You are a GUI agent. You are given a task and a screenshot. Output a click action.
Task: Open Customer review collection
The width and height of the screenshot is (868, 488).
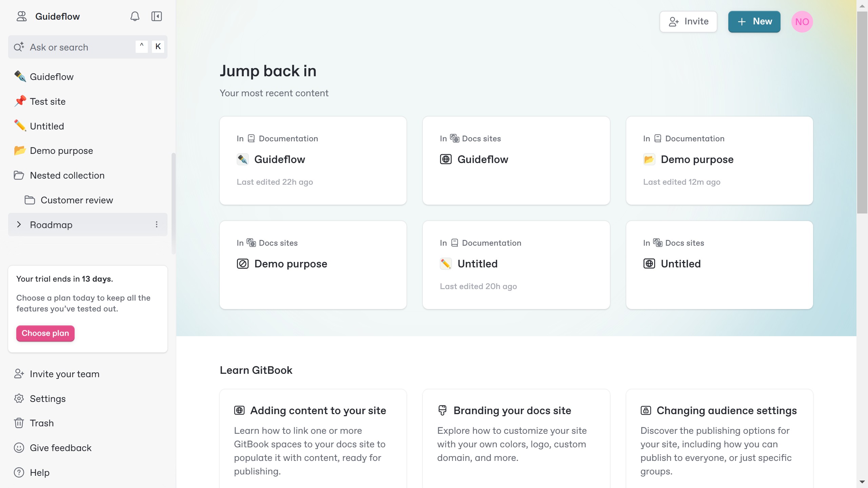pyautogui.click(x=88, y=200)
